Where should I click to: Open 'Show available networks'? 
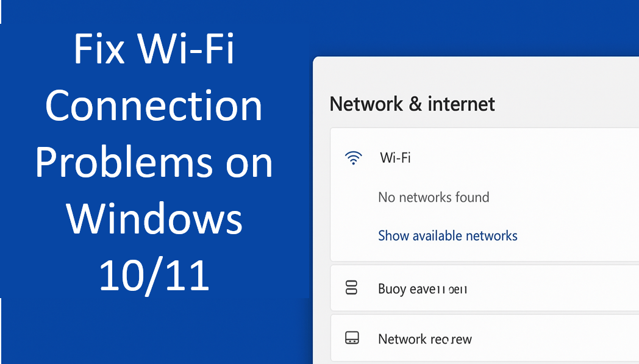tap(448, 235)
